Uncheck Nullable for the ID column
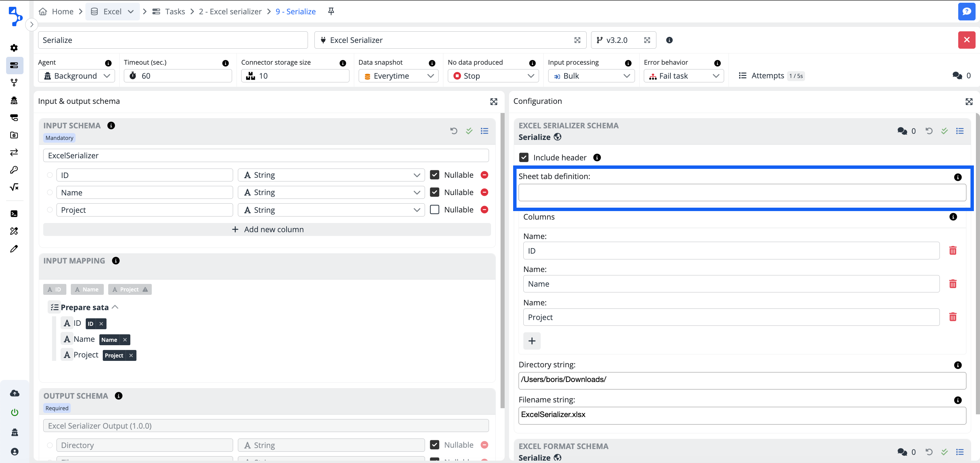 pos(434,175)
